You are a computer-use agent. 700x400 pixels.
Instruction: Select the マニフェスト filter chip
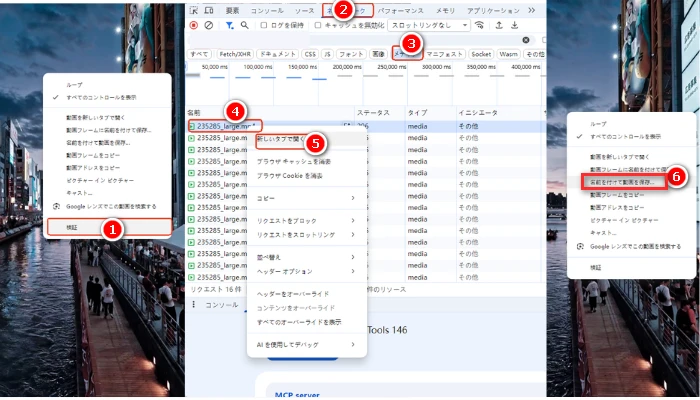click(x=444, y=54)
